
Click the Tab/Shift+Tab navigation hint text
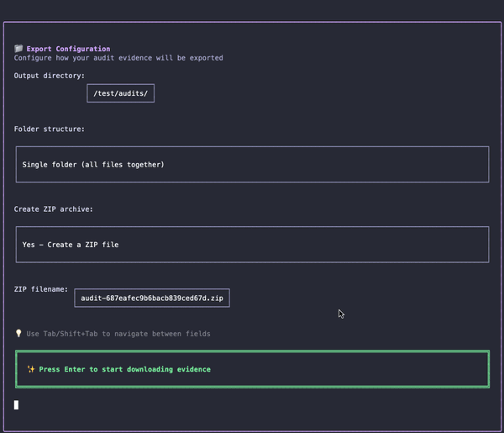[118, 334]
